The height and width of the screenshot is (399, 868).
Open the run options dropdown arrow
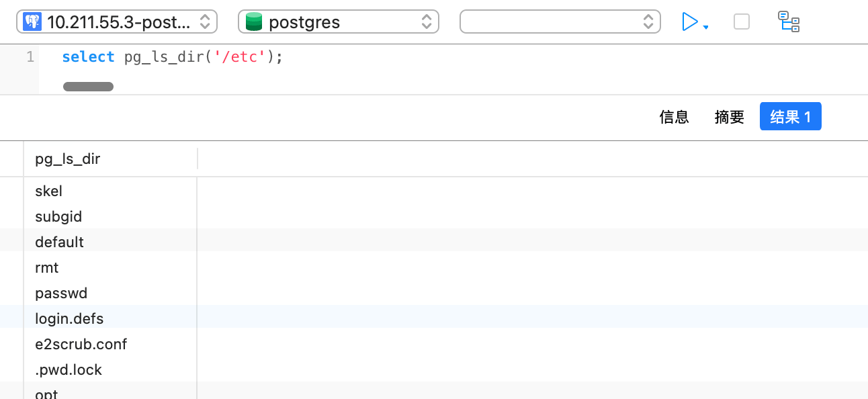706,28
